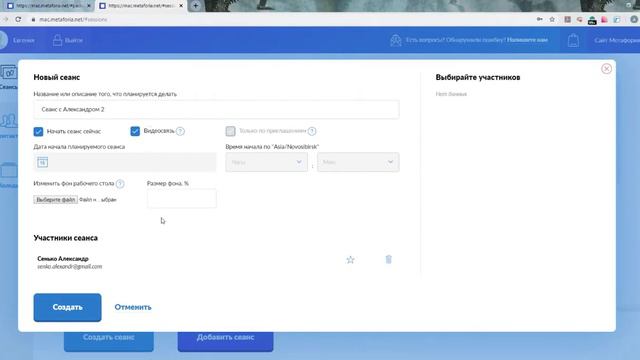The height and width of the screenshot is (360, 640).
Task: Delete participant Сенько Александр with trash icon
Action: pyautogui.click(x=389, y=259)
